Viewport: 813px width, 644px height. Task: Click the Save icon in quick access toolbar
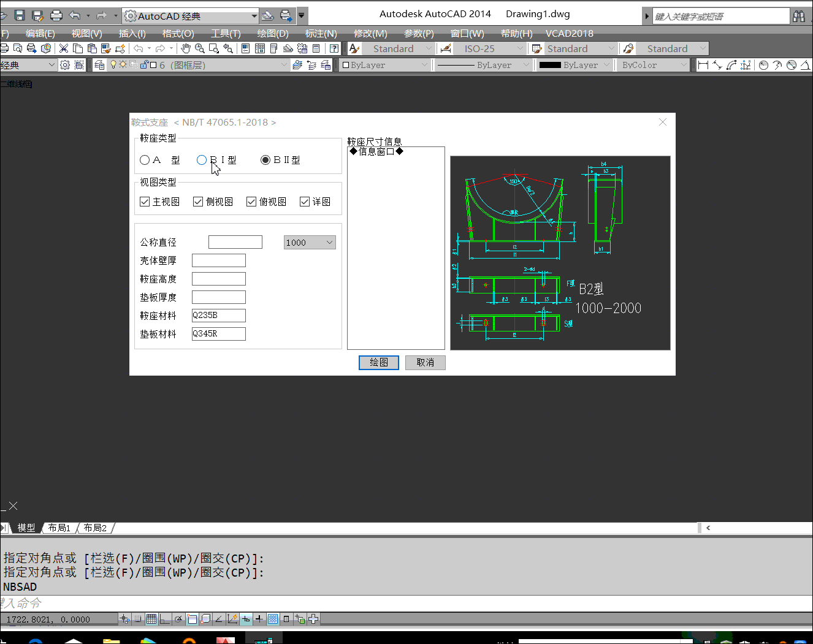tap(19, 15)
